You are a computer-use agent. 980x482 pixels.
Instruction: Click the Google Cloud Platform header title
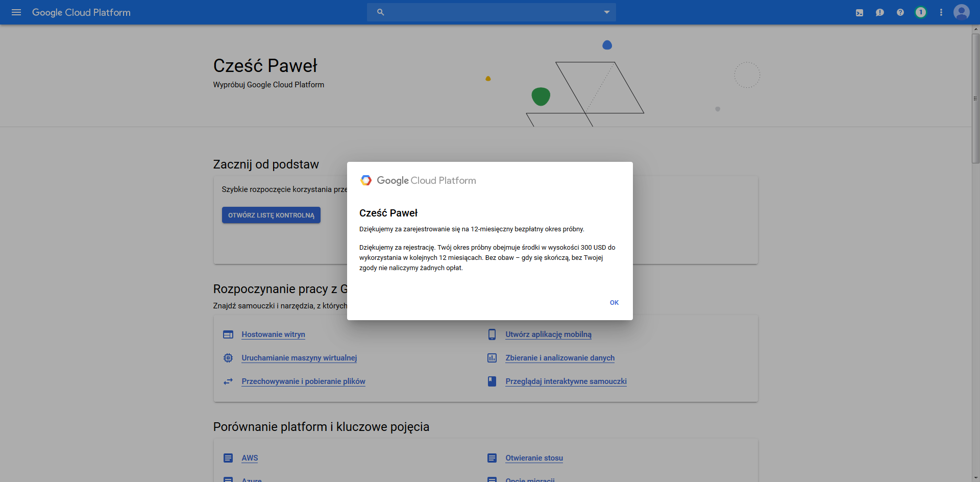coord(81,12)
